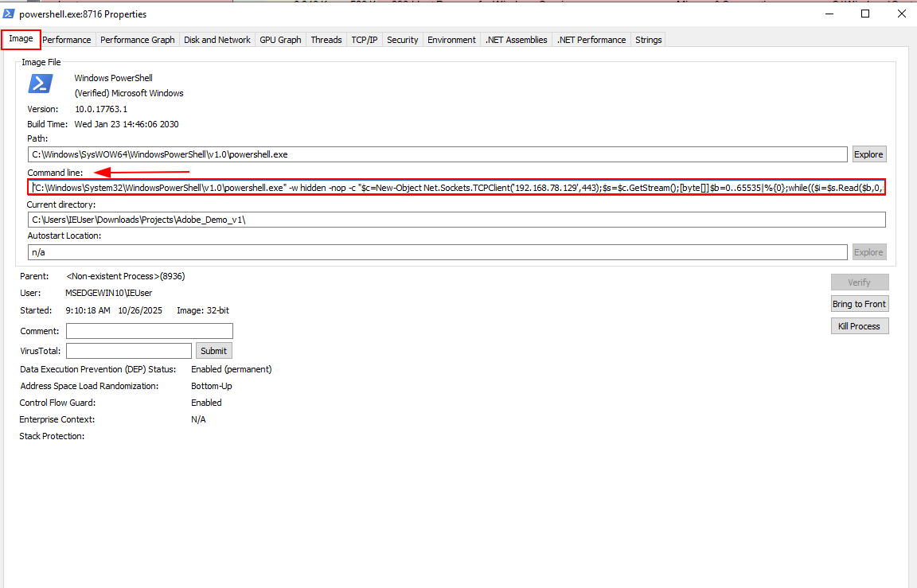Click the PowerShell icon in title bar
The height and width of the screenshot is (588, 917).
point(8,13)
